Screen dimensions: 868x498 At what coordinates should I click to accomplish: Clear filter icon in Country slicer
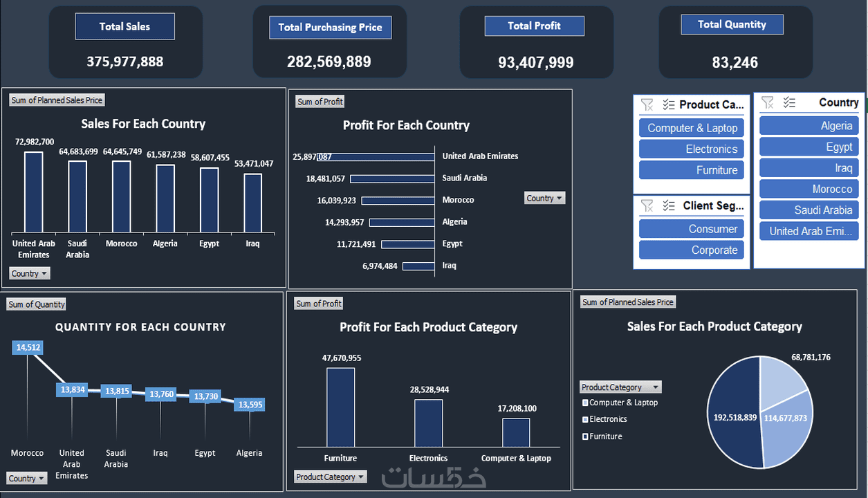click(x=767, y=102)
